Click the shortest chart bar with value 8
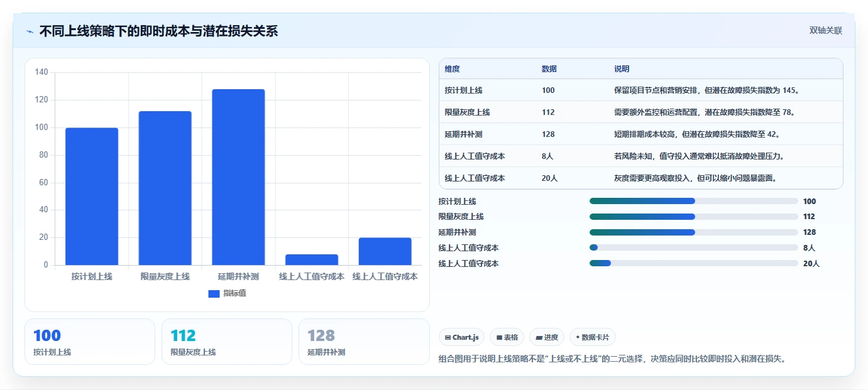868x390 pixels. tap(312, 259)
